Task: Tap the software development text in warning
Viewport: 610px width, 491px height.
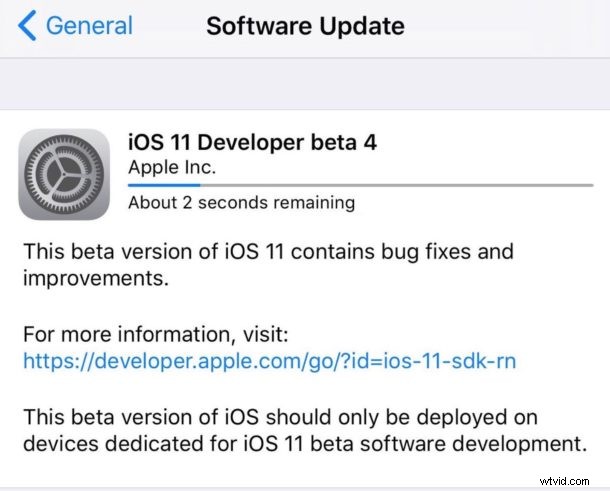Action: pos(473,444)
